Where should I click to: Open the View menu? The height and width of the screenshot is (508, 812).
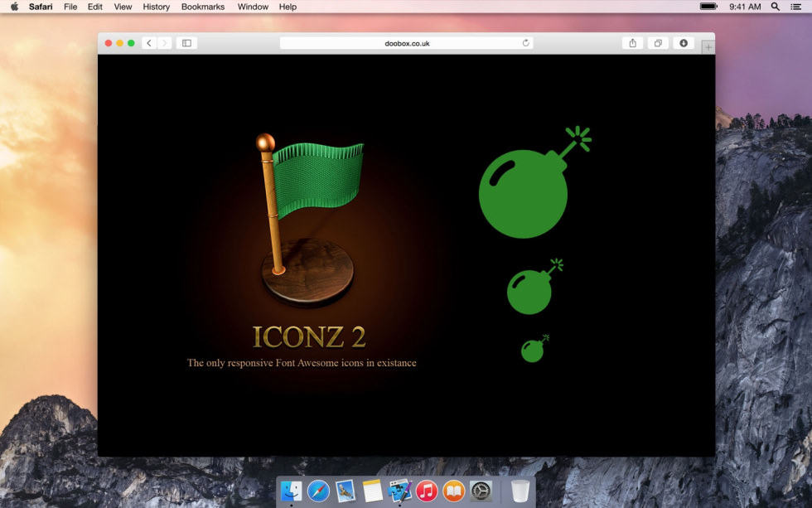click(x=123, y=7)
